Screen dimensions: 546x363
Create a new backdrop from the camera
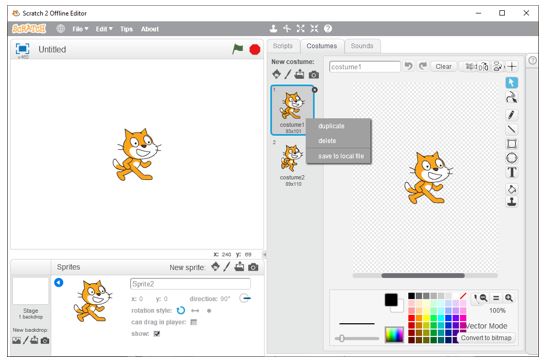45,340
